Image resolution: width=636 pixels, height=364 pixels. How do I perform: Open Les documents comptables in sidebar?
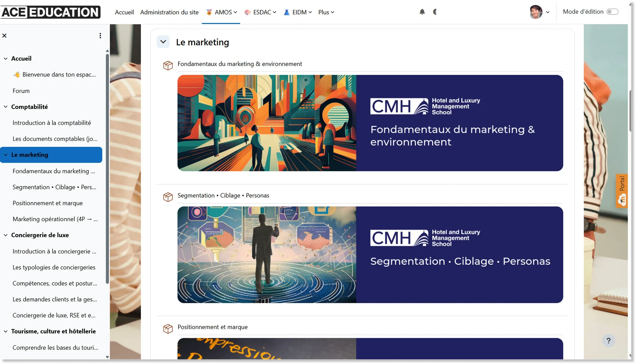click(x=55, y=139)
